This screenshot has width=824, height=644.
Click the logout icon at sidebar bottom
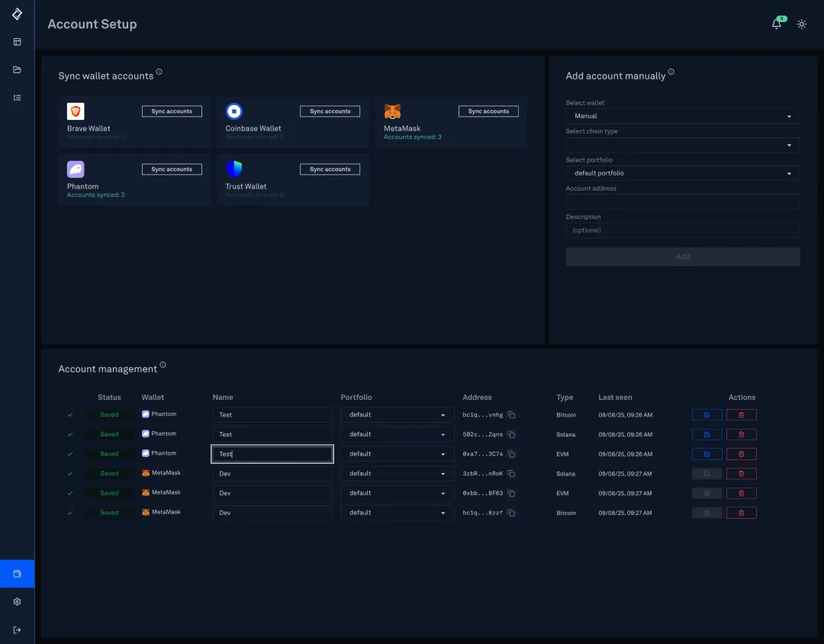[17, 629]
